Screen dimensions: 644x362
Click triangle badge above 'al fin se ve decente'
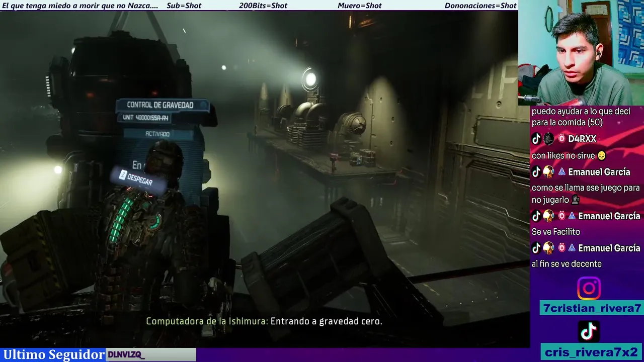[572, 248]
